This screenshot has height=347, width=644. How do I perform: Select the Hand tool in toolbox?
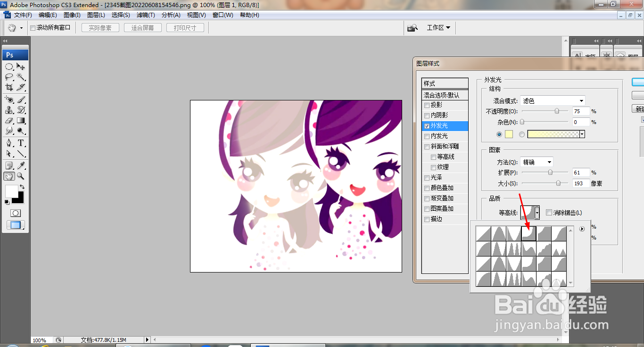pyautogui.click(x=9, y=176)
